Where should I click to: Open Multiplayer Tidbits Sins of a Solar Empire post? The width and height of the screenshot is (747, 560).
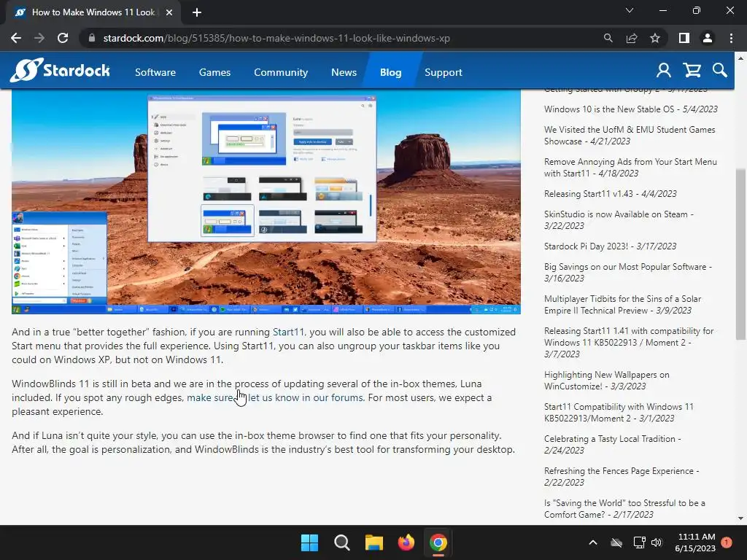(623, 304)
